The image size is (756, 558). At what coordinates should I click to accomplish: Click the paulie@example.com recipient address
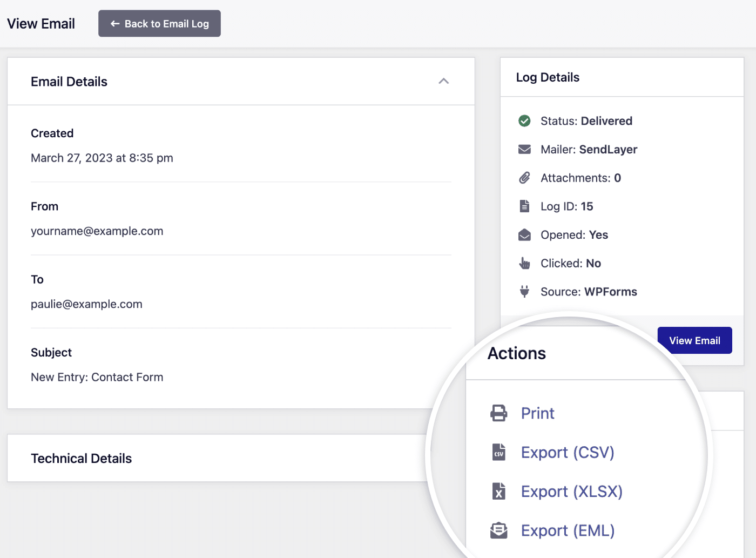[x=86, y=304]
